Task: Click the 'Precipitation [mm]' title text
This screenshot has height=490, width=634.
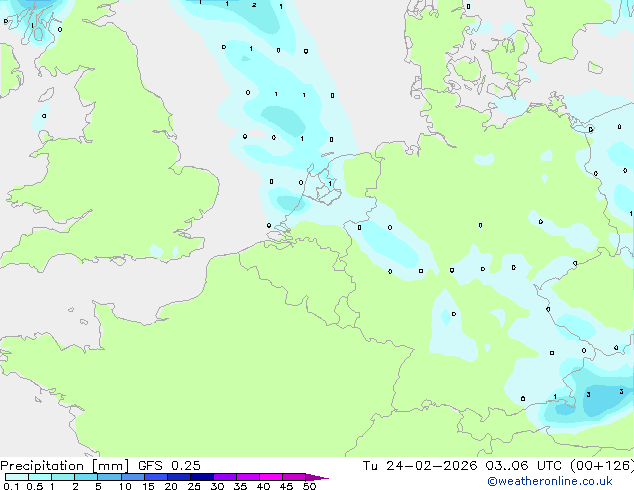Action: pos(64,466)
